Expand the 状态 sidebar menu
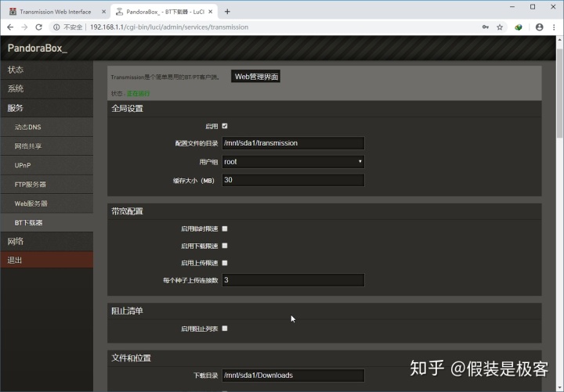Screen dimensions: 564x392 [x=47, y=70]
